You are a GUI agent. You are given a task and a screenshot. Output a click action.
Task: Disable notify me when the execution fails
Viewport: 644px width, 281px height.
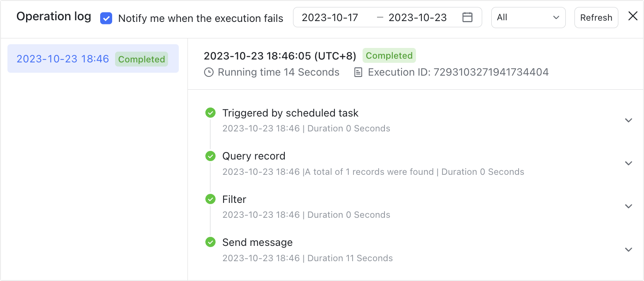[106, 18]
